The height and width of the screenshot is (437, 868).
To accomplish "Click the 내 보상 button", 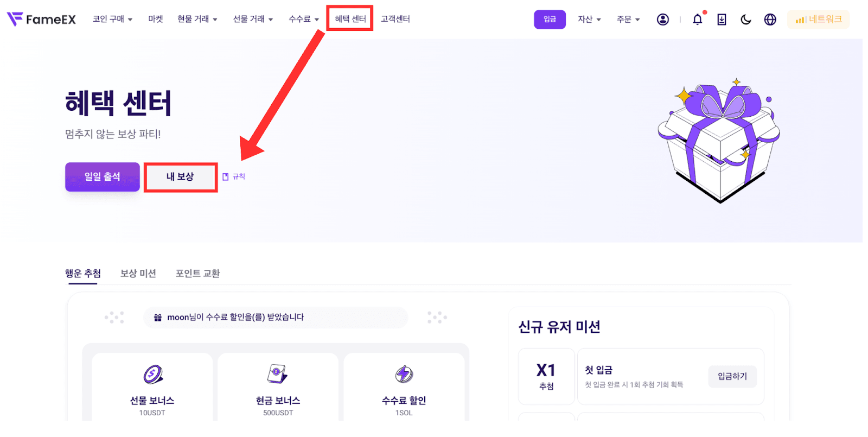I will 181,177.
